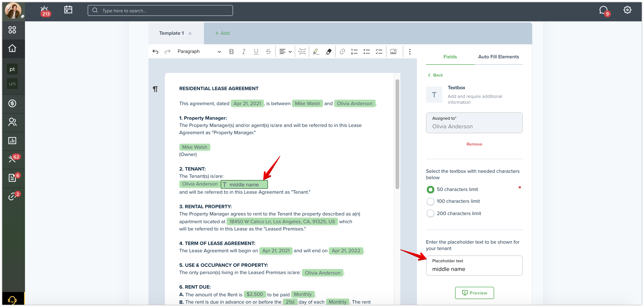Select 'Apr 21, 2021' date in first sentence
644x307 pixels.
(247, 104)
